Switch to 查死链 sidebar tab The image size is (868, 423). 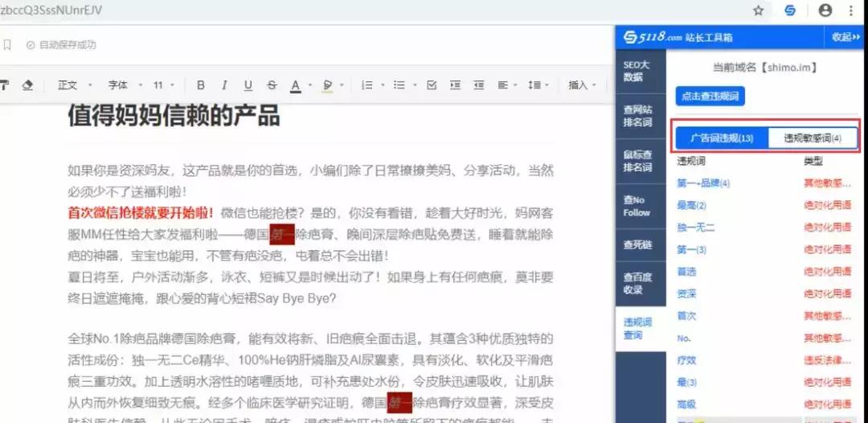pos(641,244)
